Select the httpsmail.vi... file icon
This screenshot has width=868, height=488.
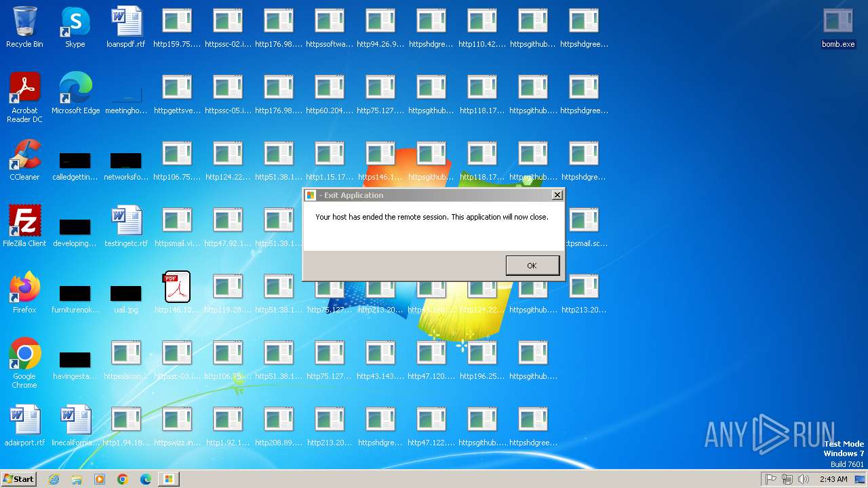pyautogui.click(x=177, y=226)
